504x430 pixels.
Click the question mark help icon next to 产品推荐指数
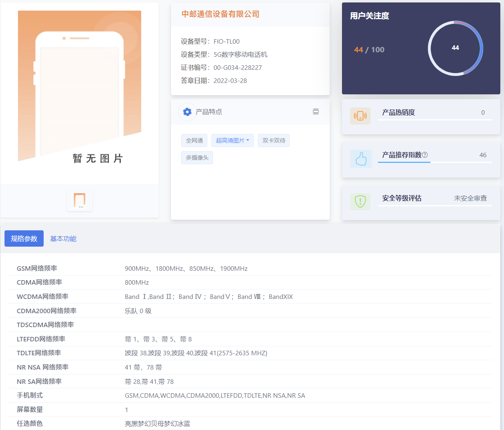coord(425,155)
